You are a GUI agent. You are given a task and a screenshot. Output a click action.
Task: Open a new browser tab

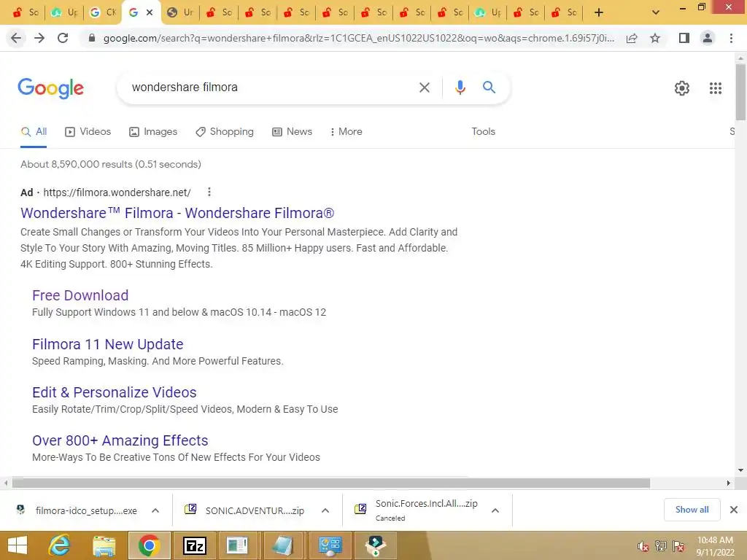tap(599, 12)
